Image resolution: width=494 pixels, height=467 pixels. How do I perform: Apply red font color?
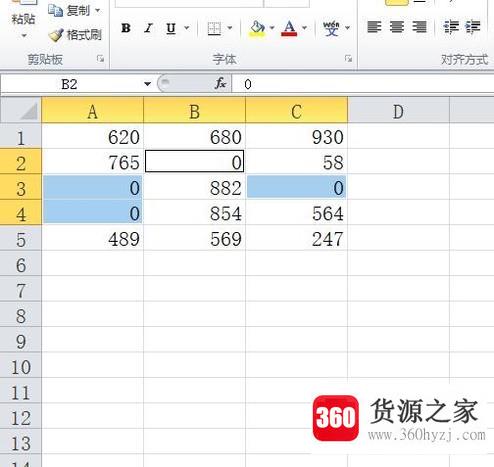point(289,29)
